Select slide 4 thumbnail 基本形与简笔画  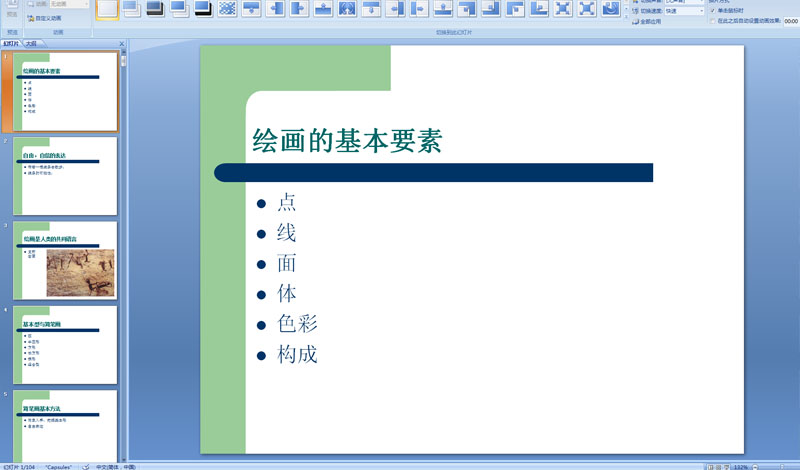(x=65, y=345)
